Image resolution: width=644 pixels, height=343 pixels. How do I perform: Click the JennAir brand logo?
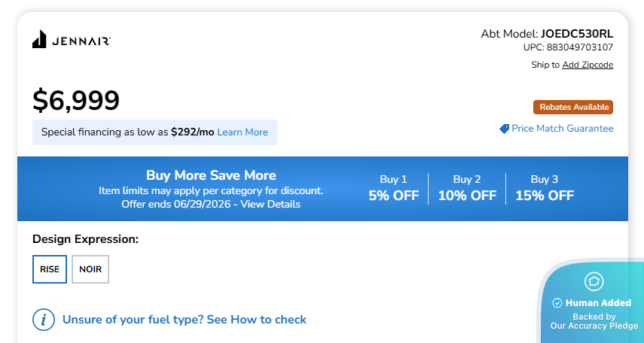click(x=72, y=40)
